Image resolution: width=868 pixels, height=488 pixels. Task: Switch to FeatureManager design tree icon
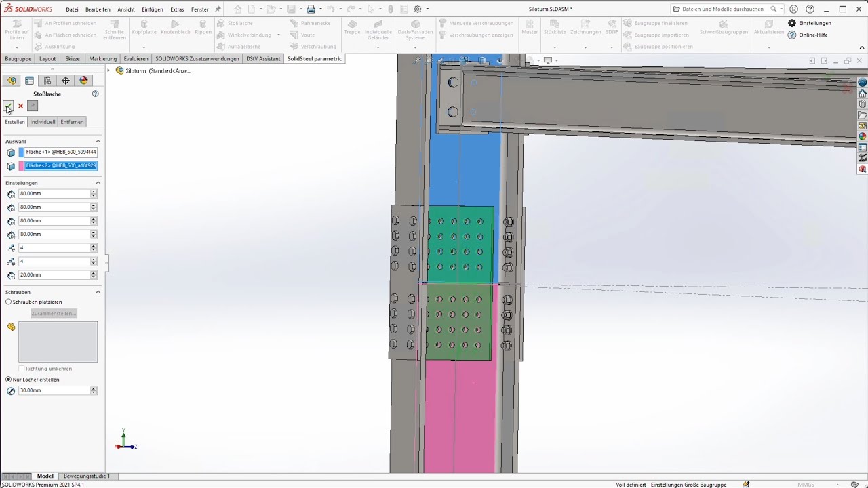click(x=12, y=80)
